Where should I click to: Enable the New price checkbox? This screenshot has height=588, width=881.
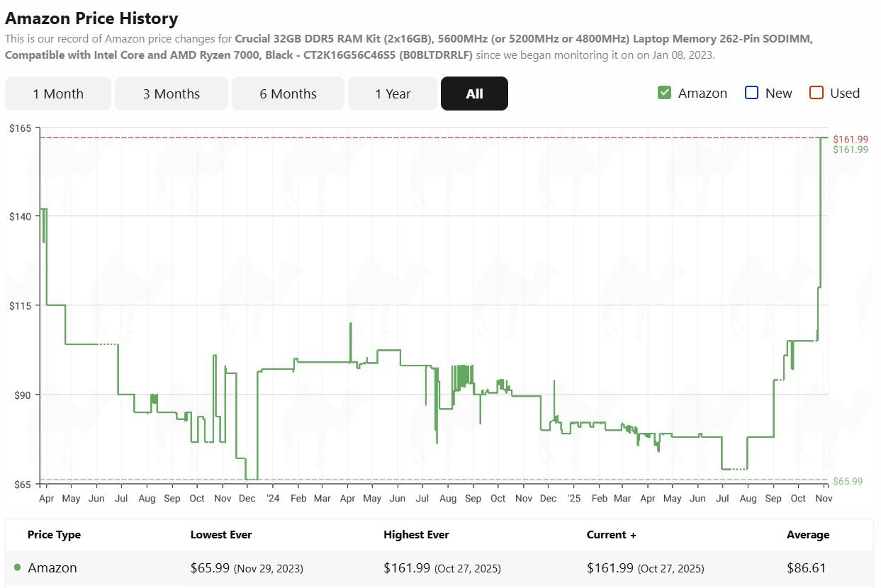pos(752,93)
